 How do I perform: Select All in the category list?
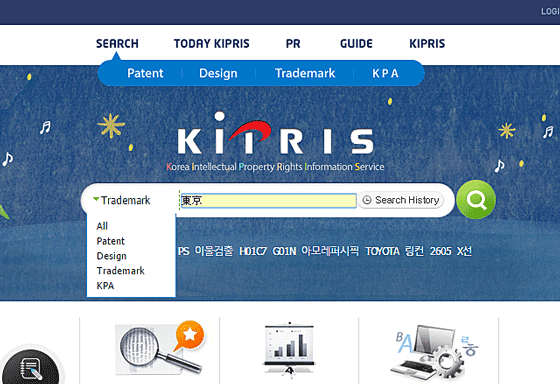[102, 226]
